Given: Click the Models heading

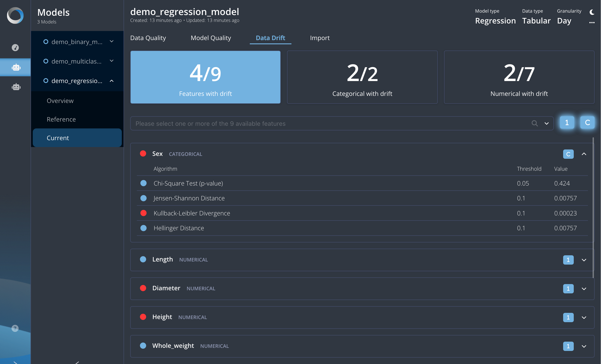Looking at the screenshot, I should point(53,12).
